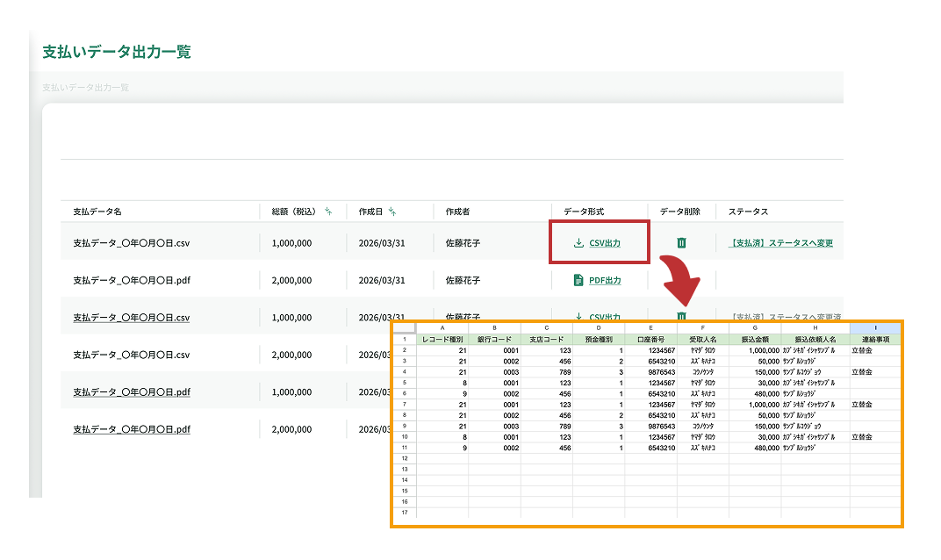Viewport: 941px width, 560px height.
Task: Click 佐藤花子 in the PDF出力 row
Action: [463, 280]
